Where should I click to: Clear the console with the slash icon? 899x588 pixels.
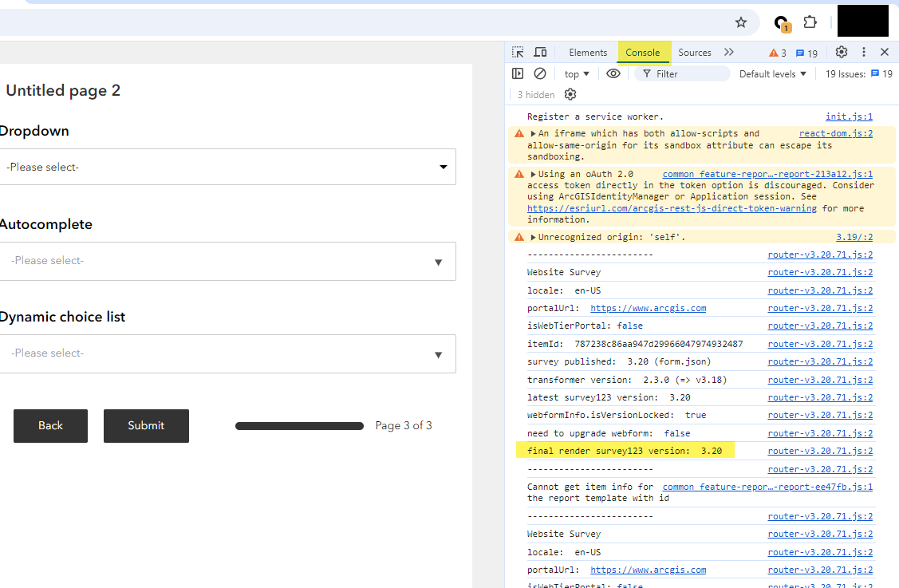click(542, 73)
